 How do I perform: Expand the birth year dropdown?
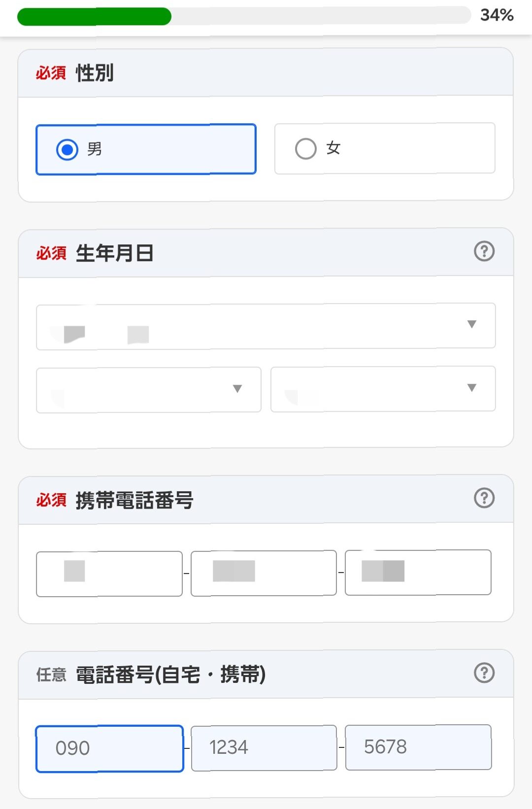coord(266,326)
